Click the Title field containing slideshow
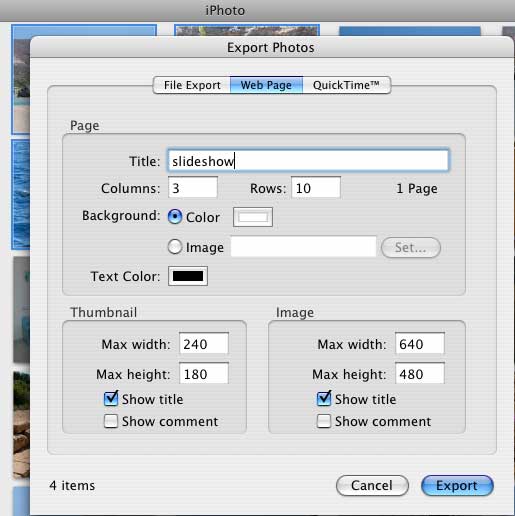Viewport: 515px width, 516px height. 308,161
